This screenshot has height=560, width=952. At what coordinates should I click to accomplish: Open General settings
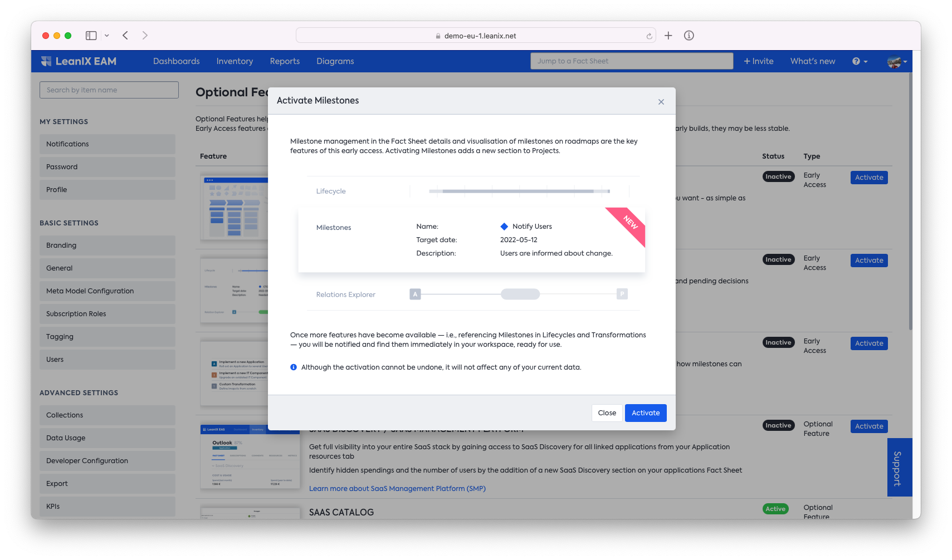pos(108,268)
